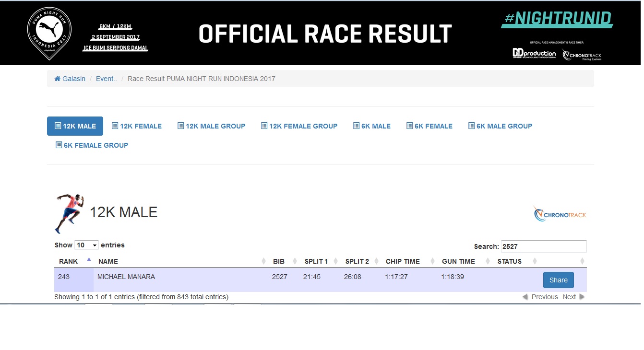Open the 6K MALE GROUP tab
Screen dimensions: 644x350
(x=500, y=126)
